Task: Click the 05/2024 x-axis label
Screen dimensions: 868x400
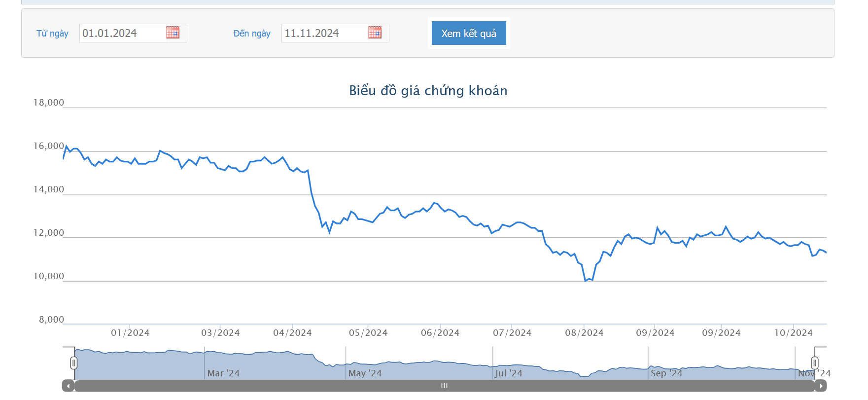Action: tap(368, 333)
